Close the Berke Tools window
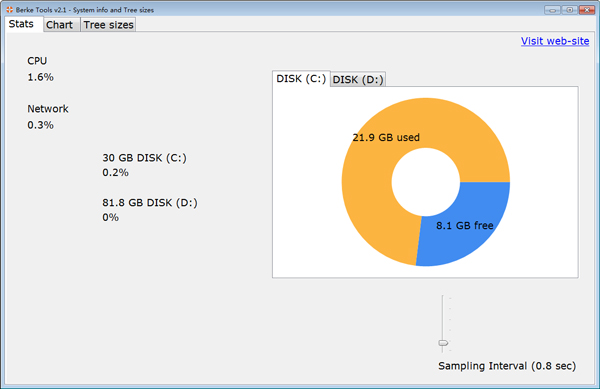600x389 pixels. pyautogui.click(x=587, y=10)
